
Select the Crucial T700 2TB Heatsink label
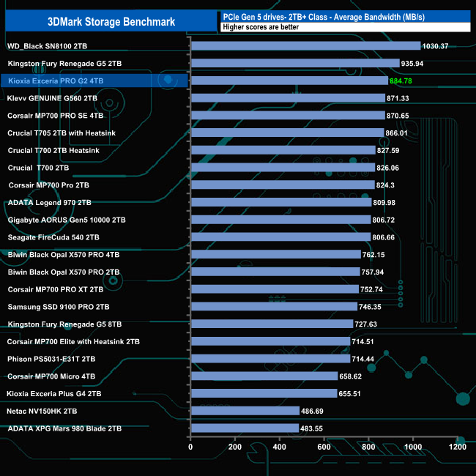(x=53, y=151)
